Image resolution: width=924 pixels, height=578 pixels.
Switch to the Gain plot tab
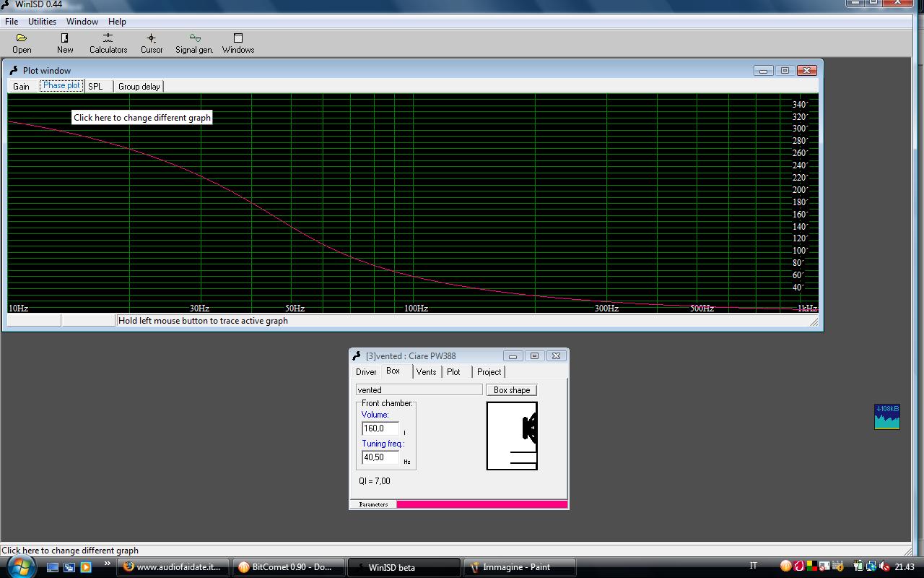point(22,87)
